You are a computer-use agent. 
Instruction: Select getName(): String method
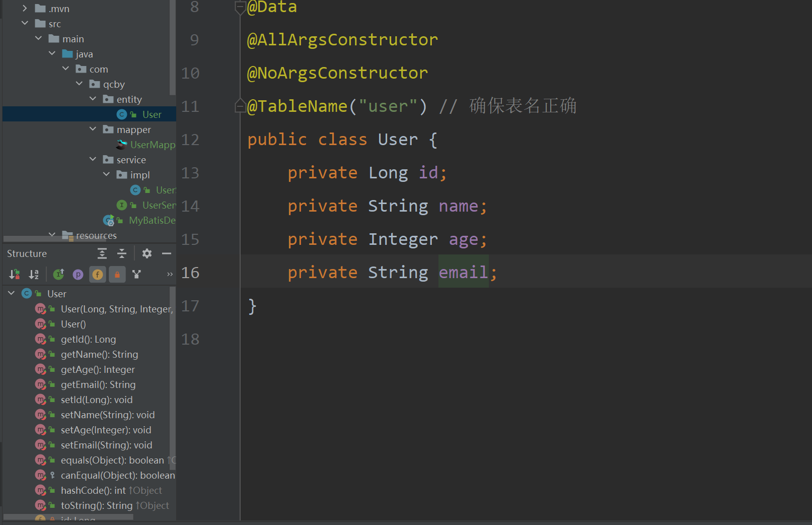[99, 354]
